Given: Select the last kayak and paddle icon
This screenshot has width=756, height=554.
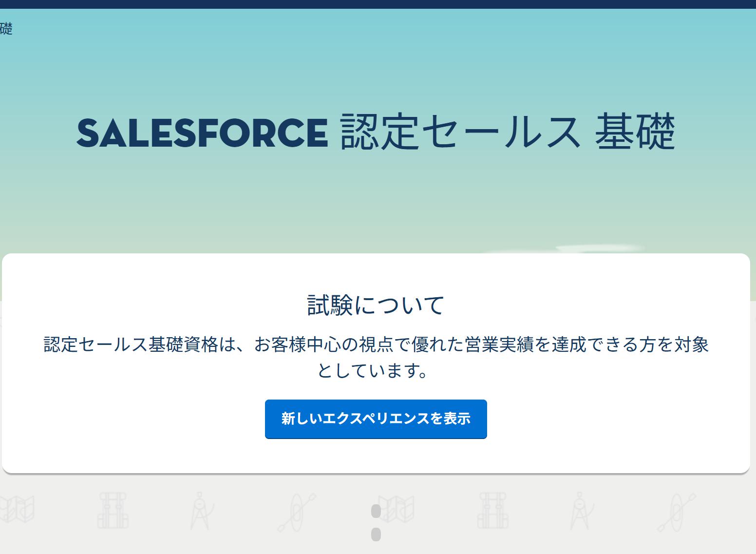Looking at the screenshot, I should tap(677, 512).
